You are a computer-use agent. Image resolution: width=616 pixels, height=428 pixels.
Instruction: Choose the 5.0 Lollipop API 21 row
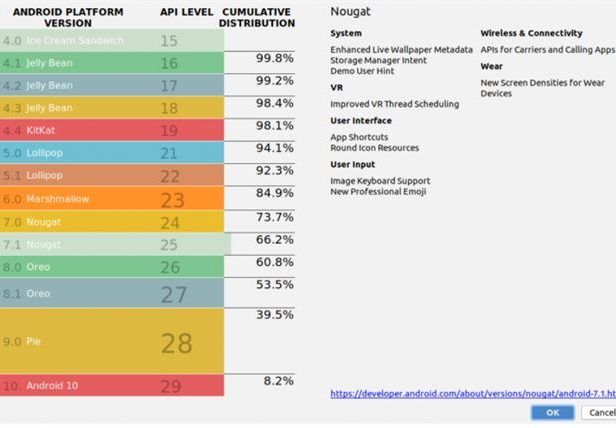(112, 152)
